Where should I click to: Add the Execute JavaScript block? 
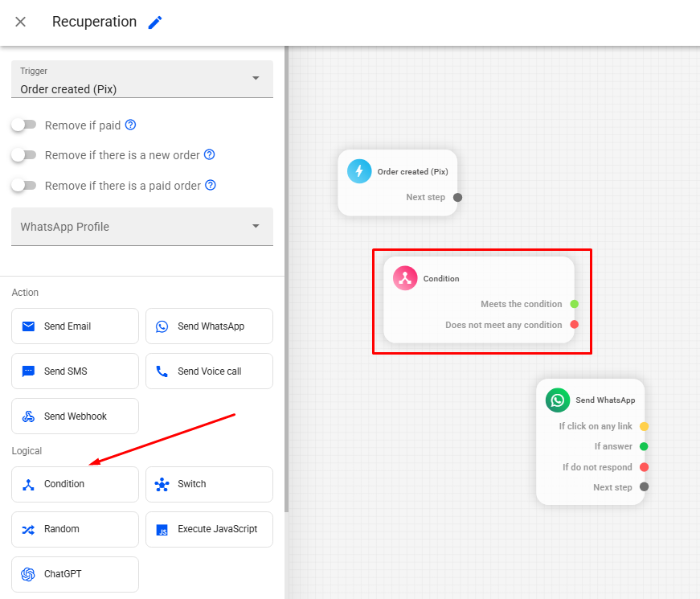point(209,529)
